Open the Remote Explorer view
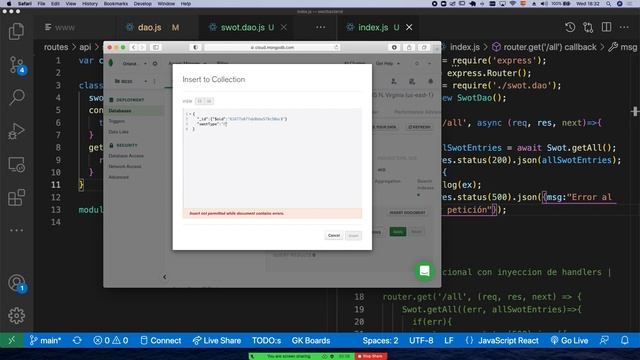Viewport: 640px width, 360px height. 16,164
